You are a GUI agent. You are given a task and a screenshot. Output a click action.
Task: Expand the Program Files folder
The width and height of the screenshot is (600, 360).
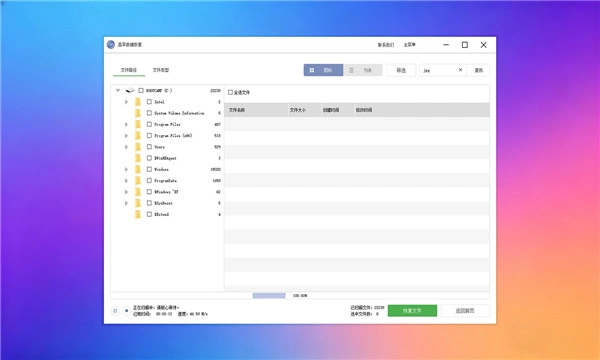point(126,124)
